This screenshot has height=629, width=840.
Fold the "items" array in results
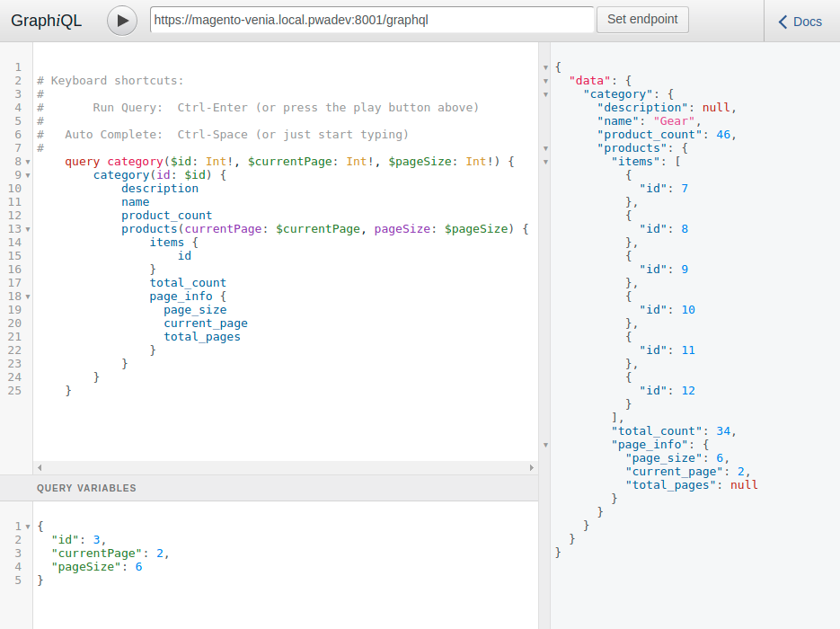click(546, 162)
